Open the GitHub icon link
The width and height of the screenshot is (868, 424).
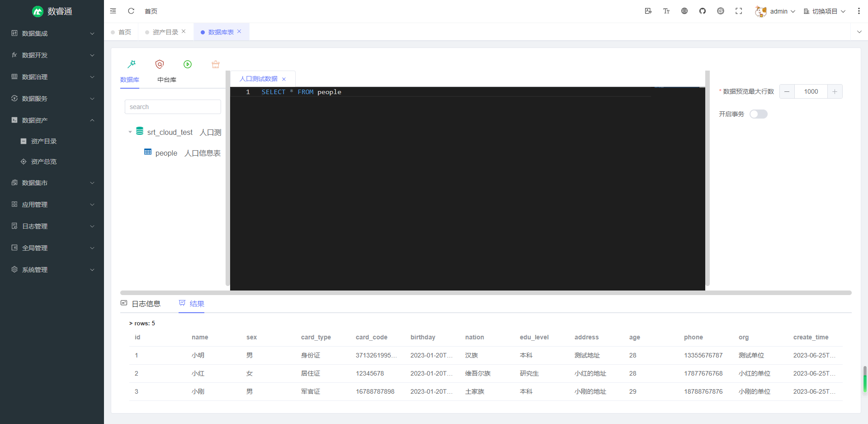click(703, 11)
